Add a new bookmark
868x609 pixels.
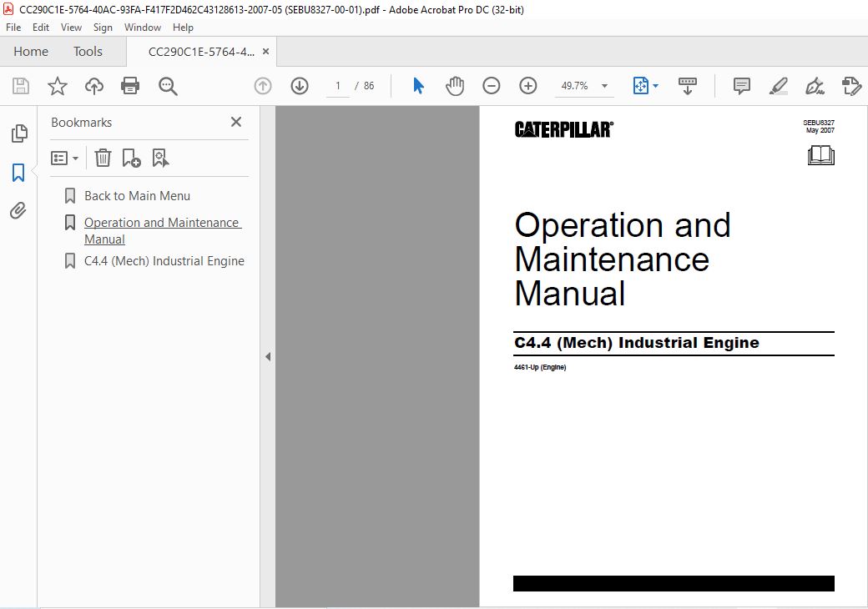click(131, 159)
